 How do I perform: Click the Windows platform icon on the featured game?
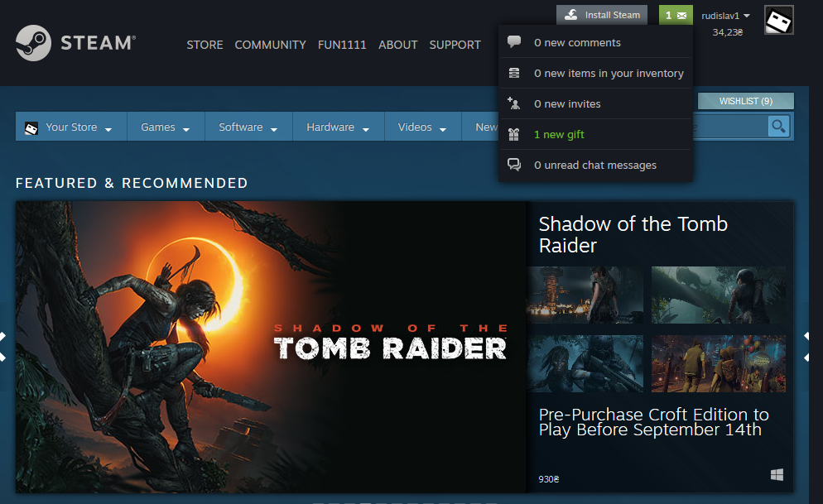coord(777,474)
